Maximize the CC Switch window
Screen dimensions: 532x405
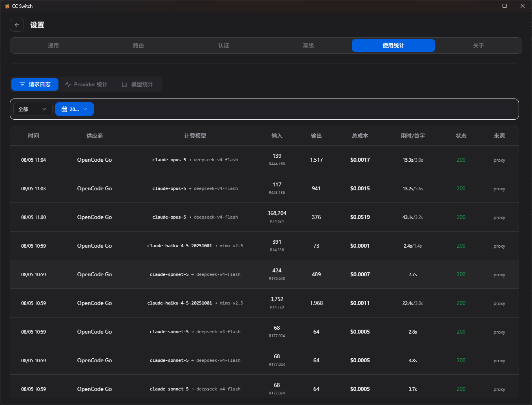click(x=505, y=6)
